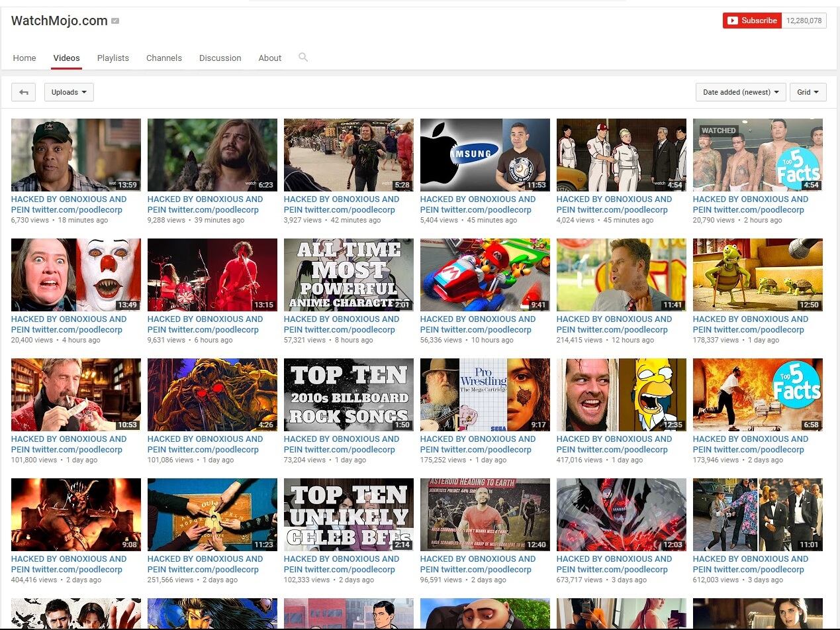840x630 pixels.
Task: Click the WatchMojo.com channel name
Action: click(x=59, y=21)
